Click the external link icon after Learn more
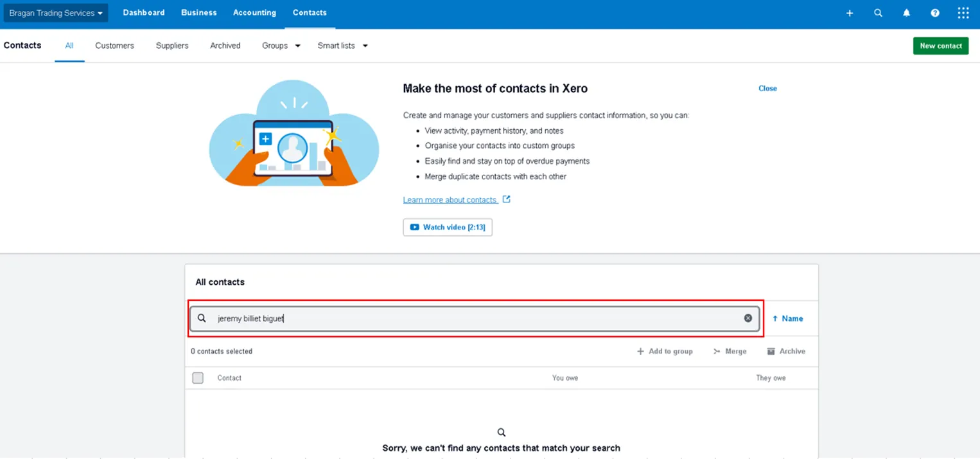This screenshot has width=980, height=459. [506, 199]
